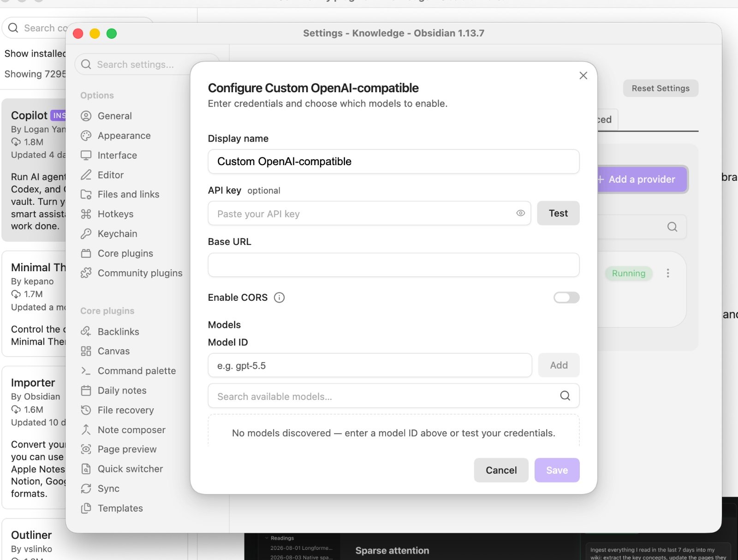
Task: Open Backlinks plugin icon
Action: (x=86, y=332)
